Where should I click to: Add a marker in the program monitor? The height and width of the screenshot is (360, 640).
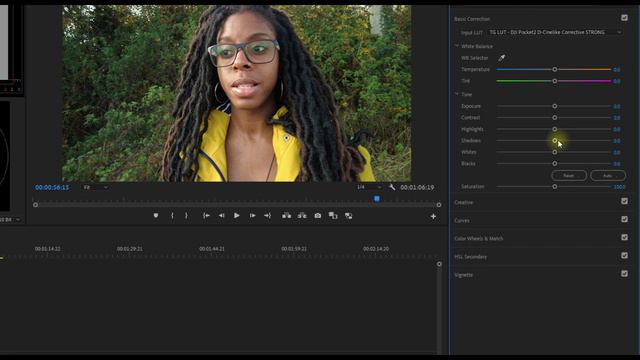(x=156, y=216)
